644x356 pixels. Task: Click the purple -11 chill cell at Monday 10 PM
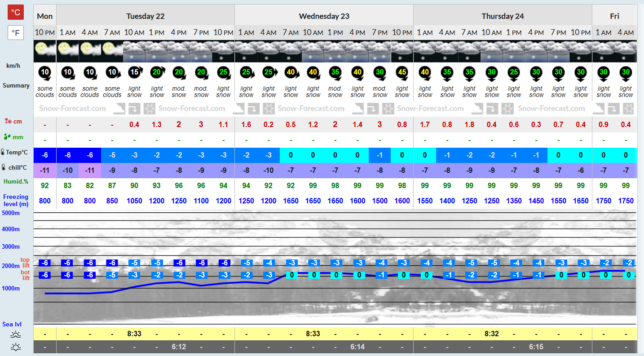pyautogui.click(x=44, y=171)
